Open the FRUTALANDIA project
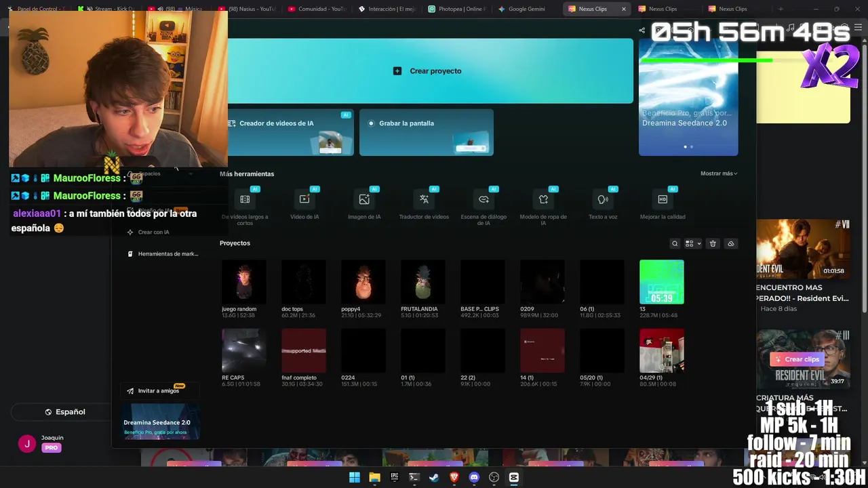Screen dimensions: 868x488 point(423,282)
